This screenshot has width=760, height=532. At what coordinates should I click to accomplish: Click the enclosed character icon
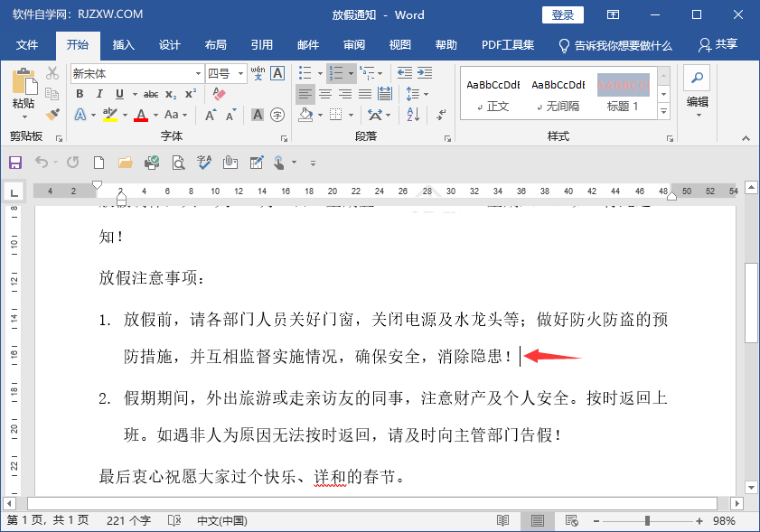(277, 115)
